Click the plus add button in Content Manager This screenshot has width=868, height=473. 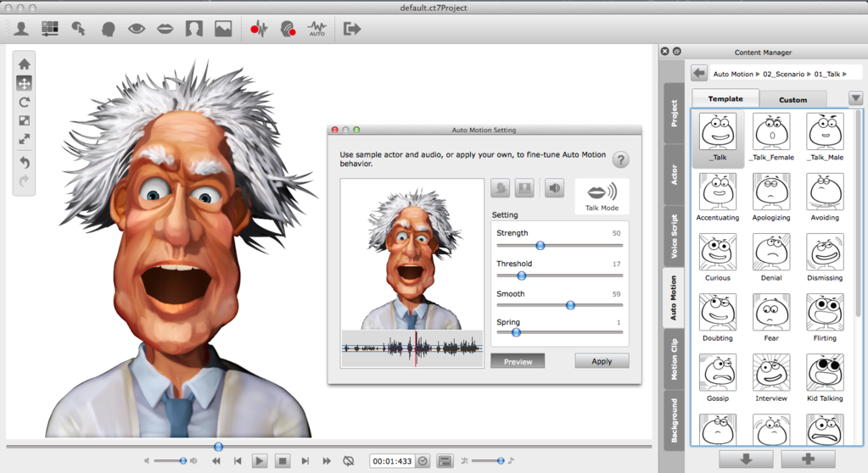pos(808,459)
